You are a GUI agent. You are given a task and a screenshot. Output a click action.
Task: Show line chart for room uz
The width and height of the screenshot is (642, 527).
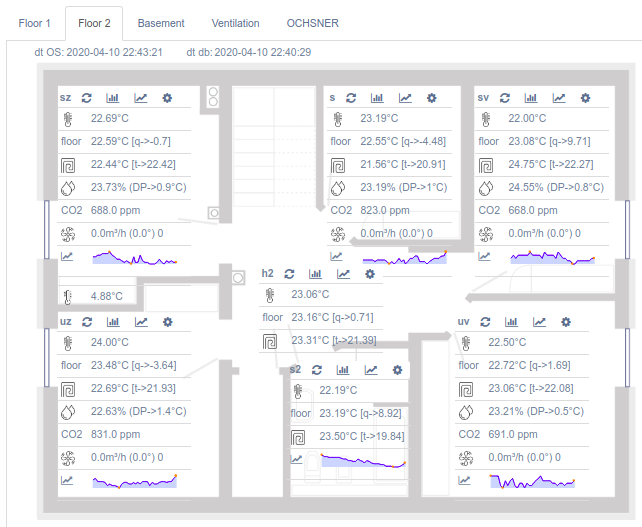[141, 322]
